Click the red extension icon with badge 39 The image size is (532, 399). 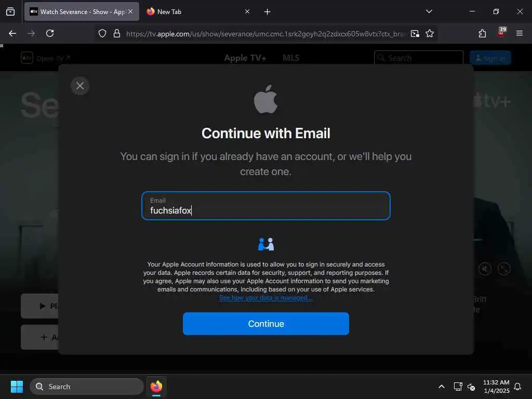501,33
